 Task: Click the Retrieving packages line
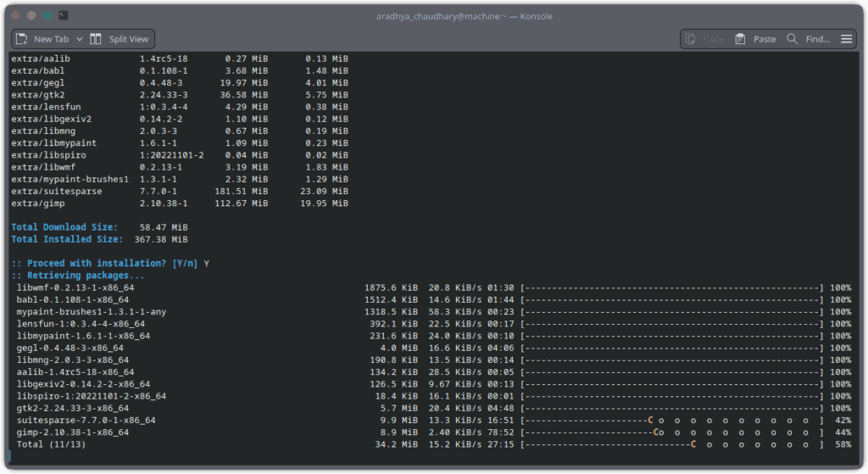click(x=77, y=276)
